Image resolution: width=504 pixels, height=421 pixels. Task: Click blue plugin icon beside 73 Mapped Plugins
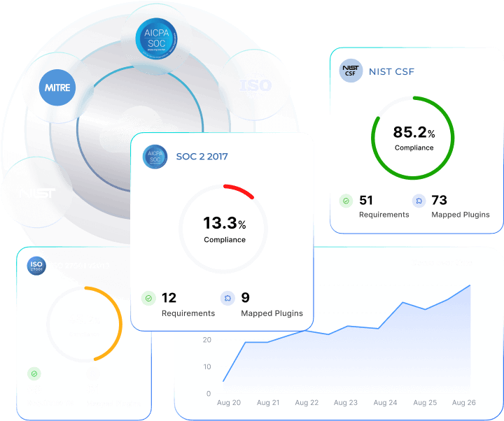[419, 201]
